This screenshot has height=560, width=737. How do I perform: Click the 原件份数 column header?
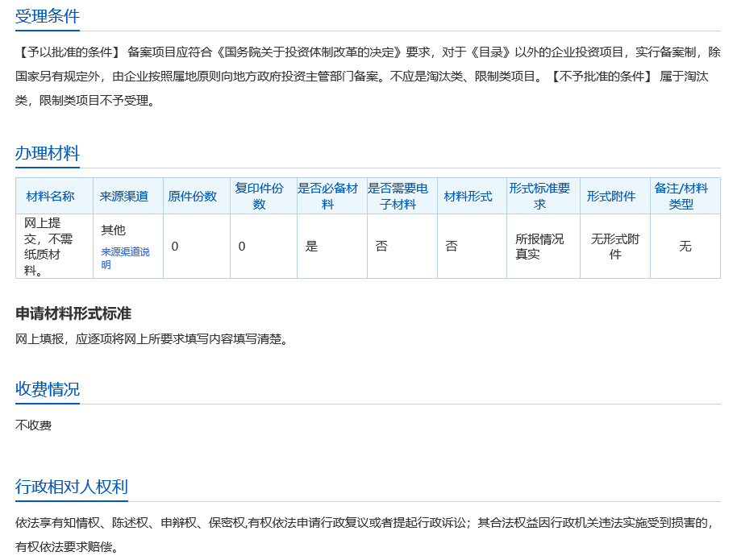(x=192, y=197)
